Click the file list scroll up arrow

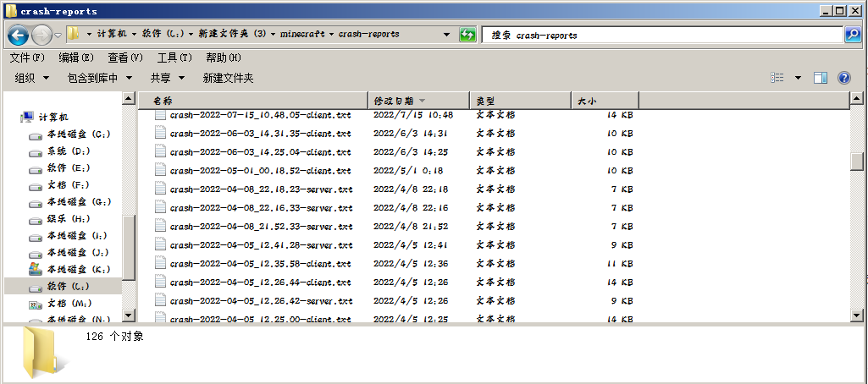(x=856, y=99)
